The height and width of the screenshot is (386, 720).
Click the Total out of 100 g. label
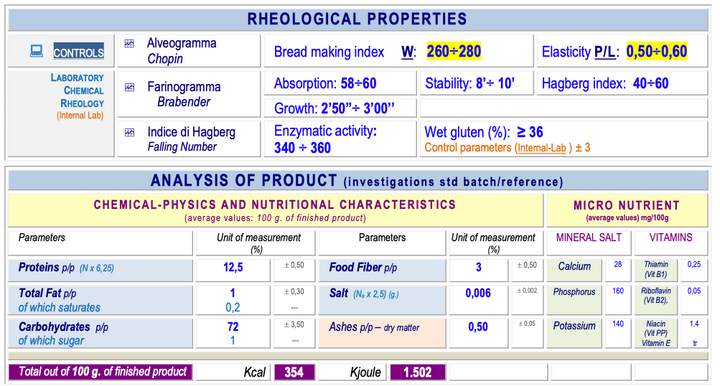tap(100, 372)
